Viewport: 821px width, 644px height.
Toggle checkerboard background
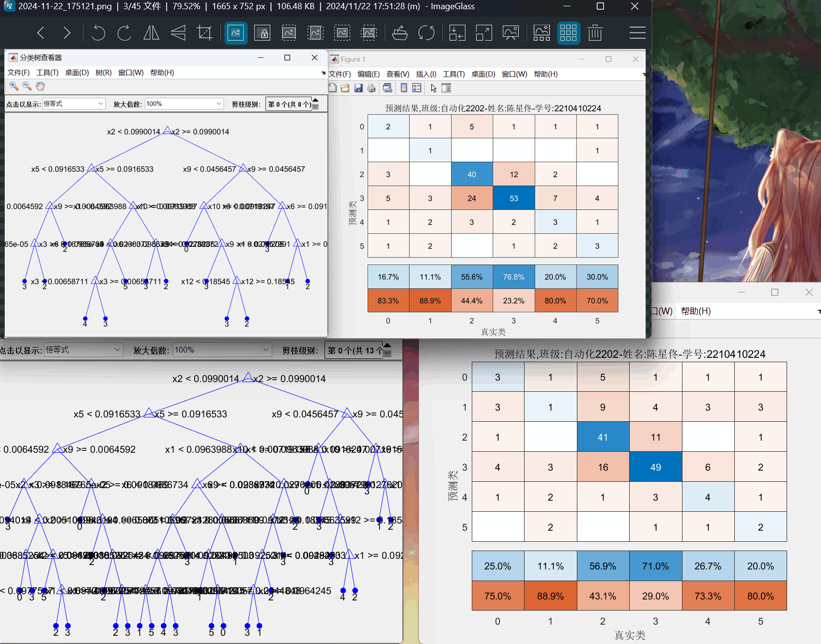pyautogui.click(x=568, y=33)
